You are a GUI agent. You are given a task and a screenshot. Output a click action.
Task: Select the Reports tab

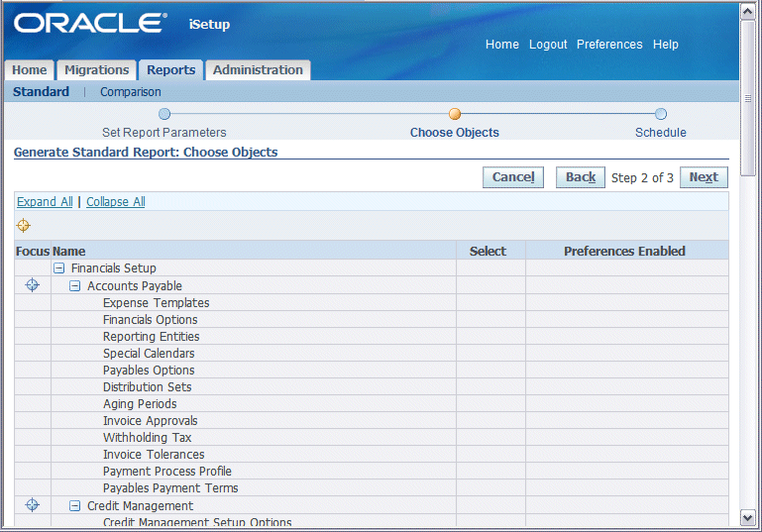[171, 70]
